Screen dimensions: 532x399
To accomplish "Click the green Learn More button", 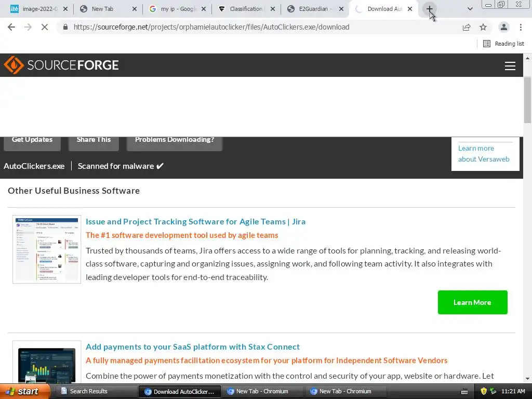I will click(472, 302).
